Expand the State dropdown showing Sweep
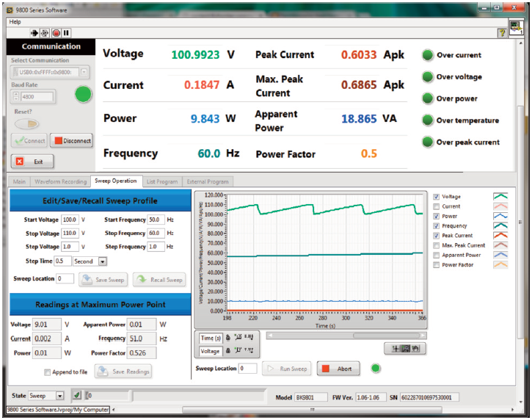The height and width of the screenshot is (420, 532). point(59,397)
